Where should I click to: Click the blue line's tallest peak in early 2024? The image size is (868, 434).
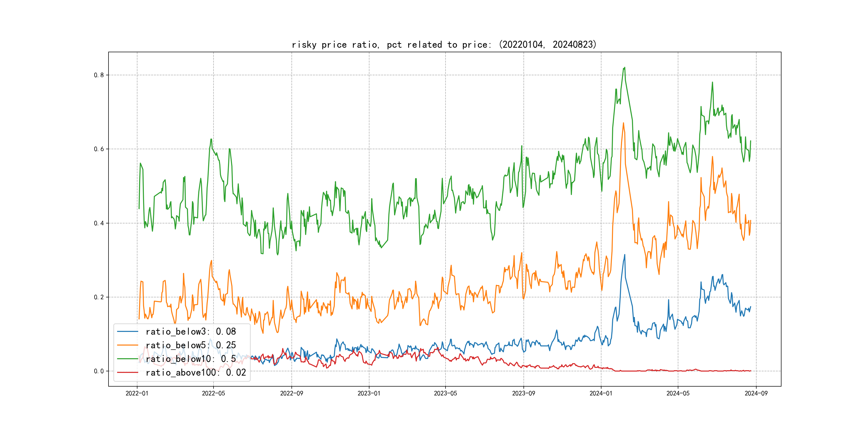(625, 255)
